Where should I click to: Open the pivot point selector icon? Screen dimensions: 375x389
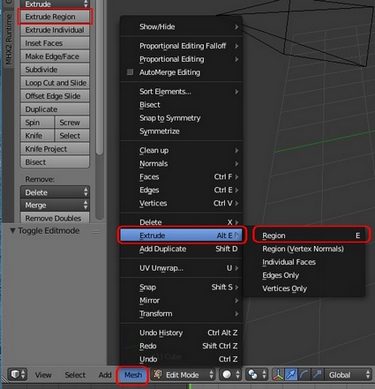click(256, 375)
